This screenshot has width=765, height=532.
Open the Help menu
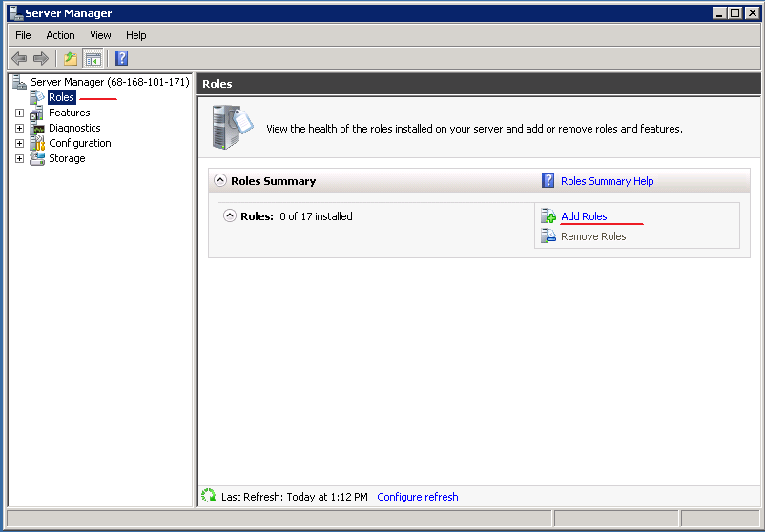point(136,35)
